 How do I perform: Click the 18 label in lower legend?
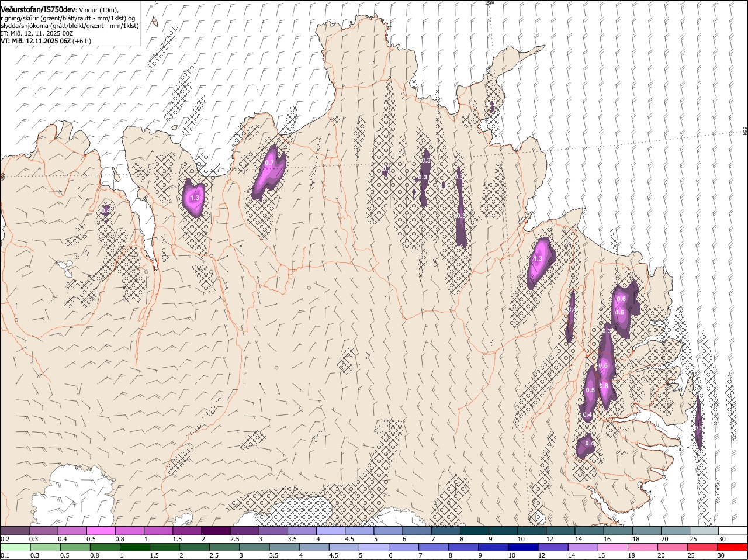[631, 555]
